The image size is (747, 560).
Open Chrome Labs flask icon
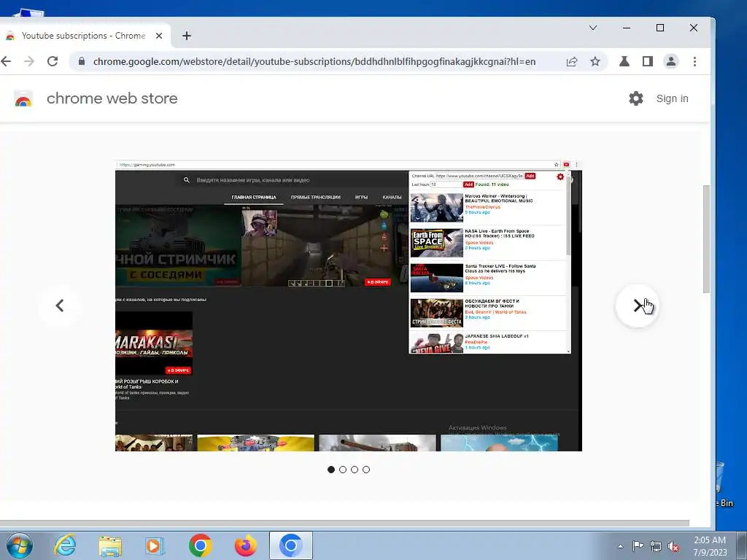[x=624, y=61]
